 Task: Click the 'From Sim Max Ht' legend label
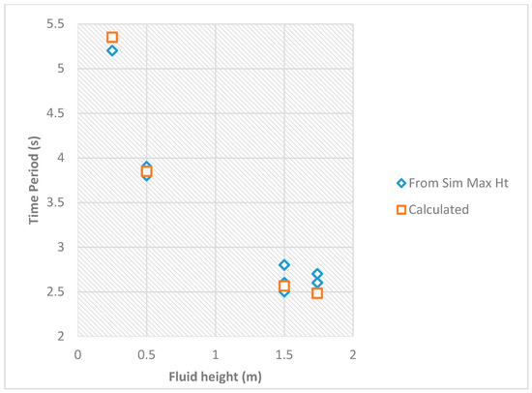tap(458, 183)
